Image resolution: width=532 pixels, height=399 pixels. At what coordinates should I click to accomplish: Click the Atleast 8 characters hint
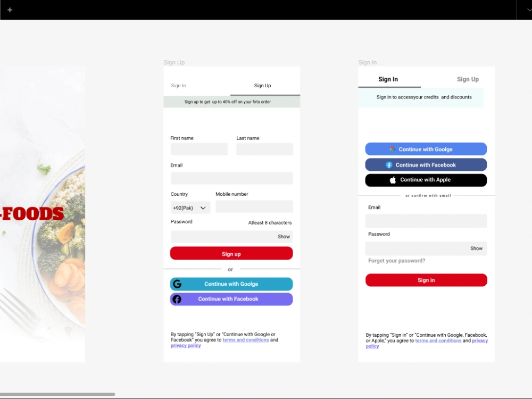pyautogui.click(x=270, y=222)
